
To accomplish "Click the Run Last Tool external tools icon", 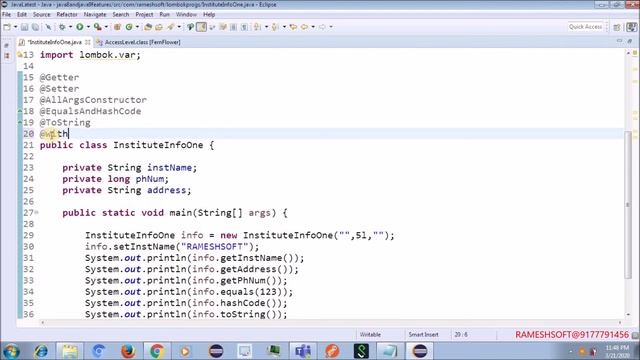I will 98,27.
